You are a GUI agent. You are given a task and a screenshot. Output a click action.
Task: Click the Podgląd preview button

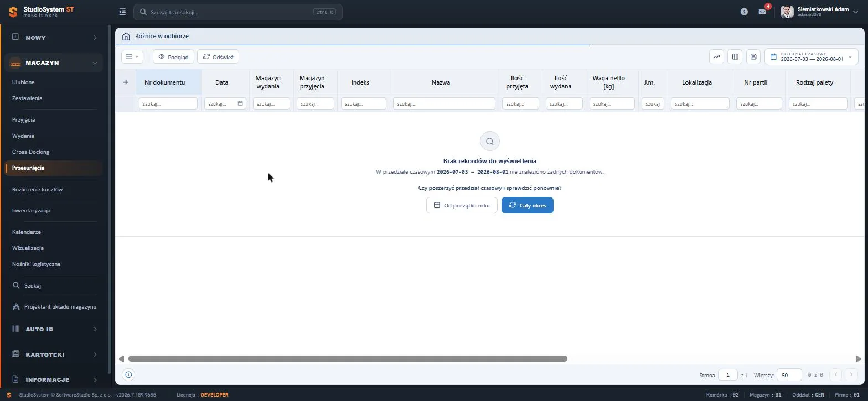coord(173,56)
